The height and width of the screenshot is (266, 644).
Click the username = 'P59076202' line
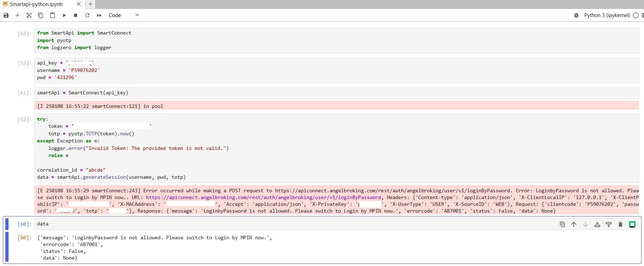click(x=68, y=71)
